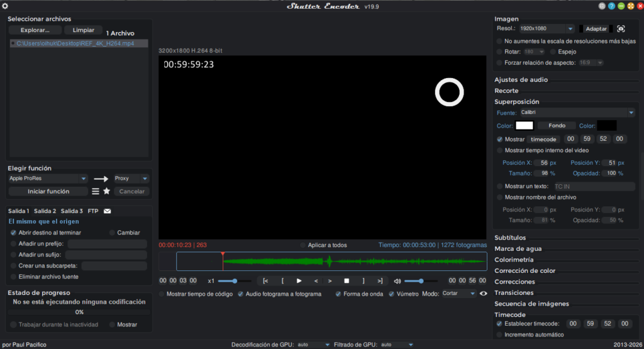Open the Apple ProRes function dropdown
Image resolution: width=644 pixels, height=349 pixels.
(x=48, y=179)
